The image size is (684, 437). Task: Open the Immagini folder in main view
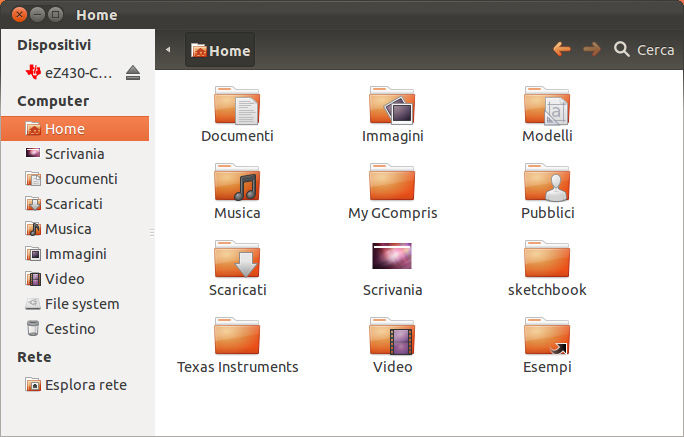tap(392, 106)
